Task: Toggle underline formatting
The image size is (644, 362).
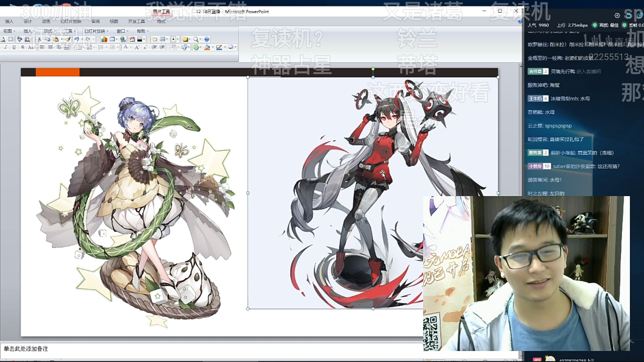Action: coord(14,47)
